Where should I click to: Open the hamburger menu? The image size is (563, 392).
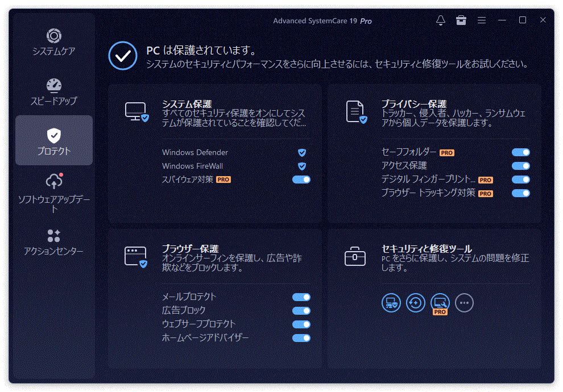481,20
